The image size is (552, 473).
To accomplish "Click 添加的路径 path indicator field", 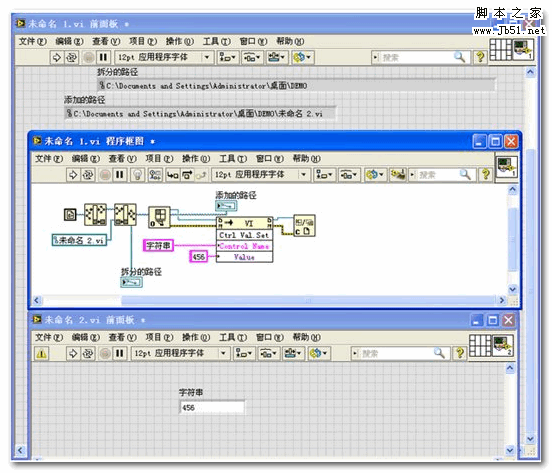I will point(200,114).
